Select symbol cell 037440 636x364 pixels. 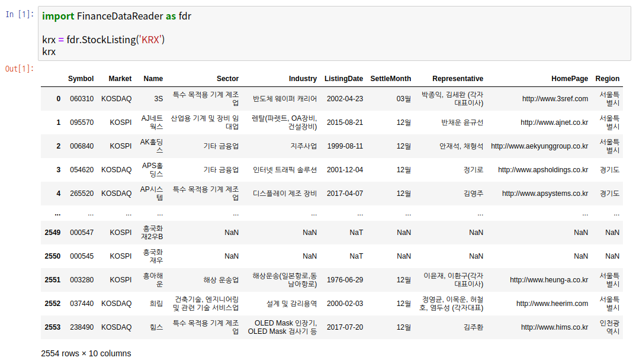82,304
